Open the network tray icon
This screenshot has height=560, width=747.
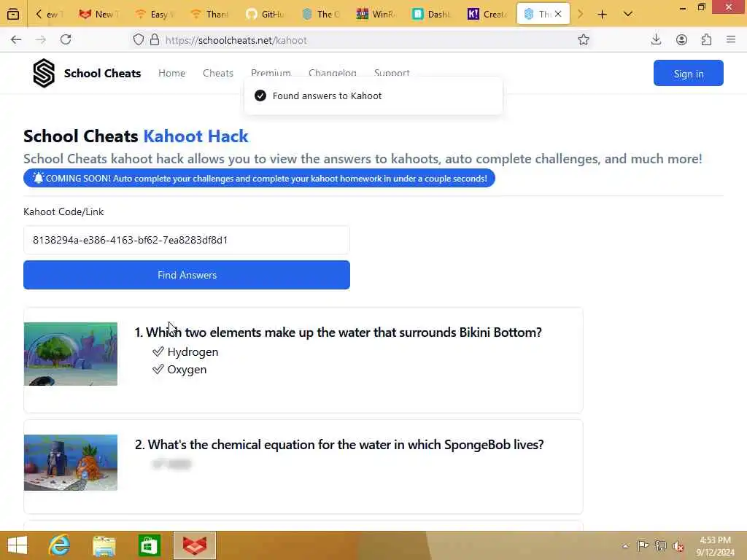coord(660,545)
